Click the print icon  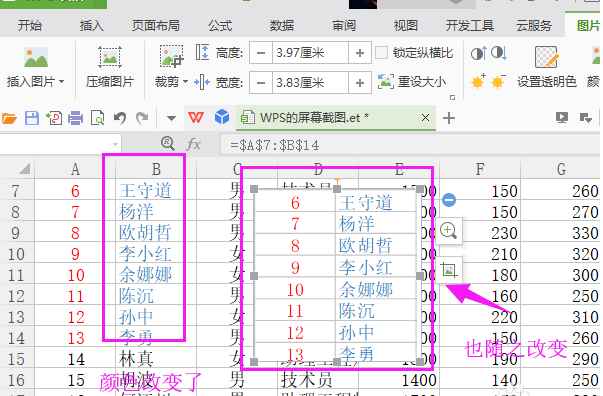click(75, 118)
